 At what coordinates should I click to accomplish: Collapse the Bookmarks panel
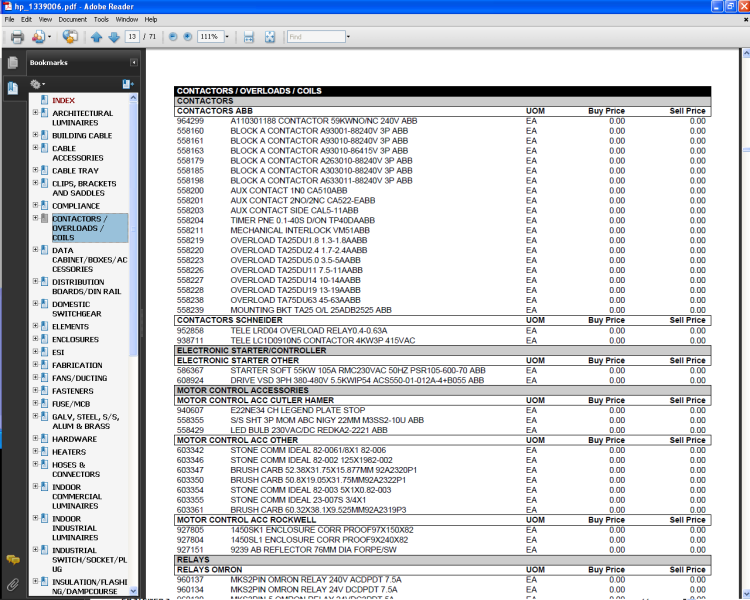[x=133, y=63]
